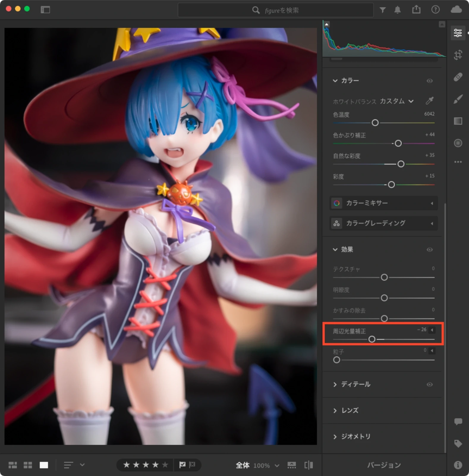Open the カラーグレーディング panel

coord(383,223)
